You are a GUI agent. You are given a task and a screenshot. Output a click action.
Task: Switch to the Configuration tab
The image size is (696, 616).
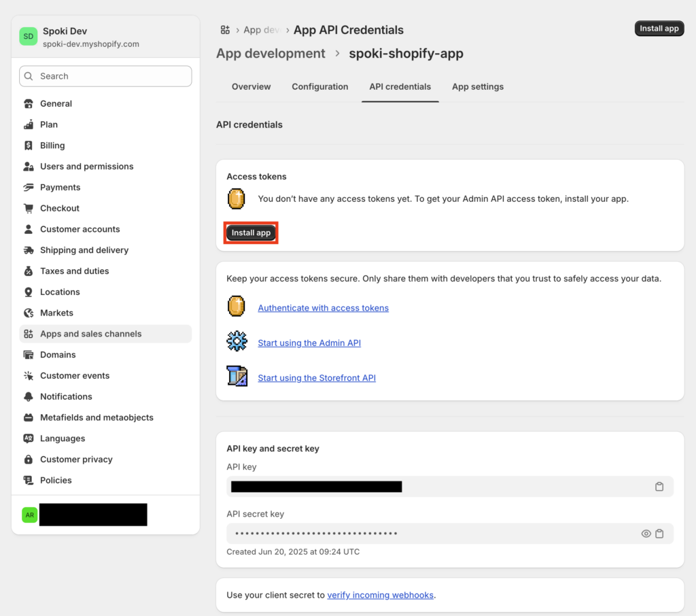click(319, 87)
